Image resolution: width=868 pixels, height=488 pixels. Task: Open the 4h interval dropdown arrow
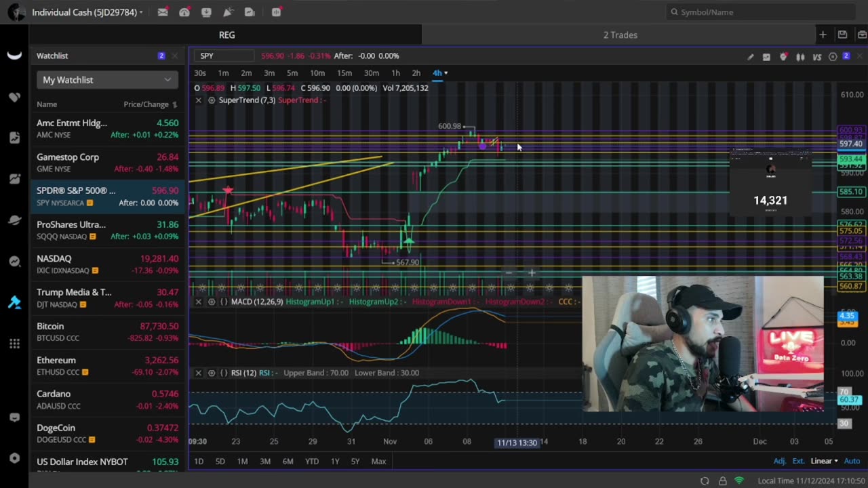point(446,73)
